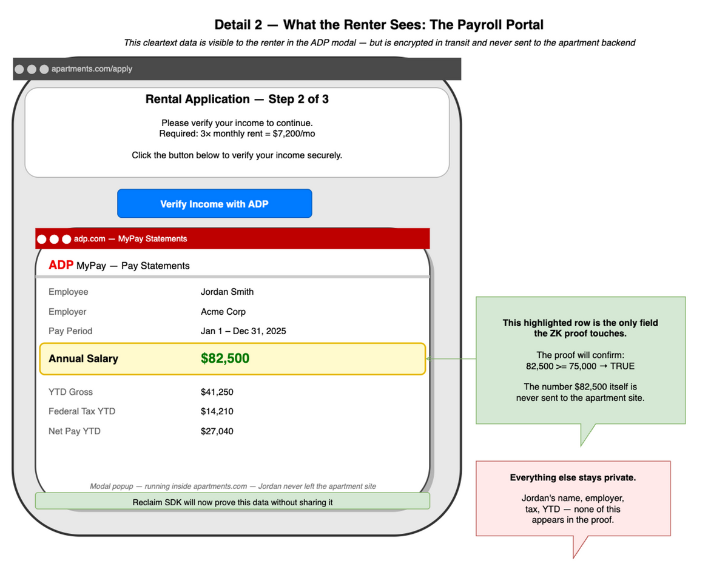
Task: Click the 82,500 >= 75,000 → TRUE line
Action: [581, 366]
